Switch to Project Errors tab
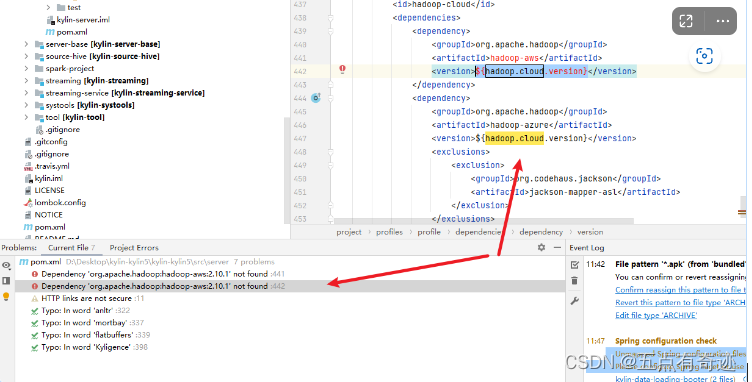 pyautogui.click(x=134, y=248)
